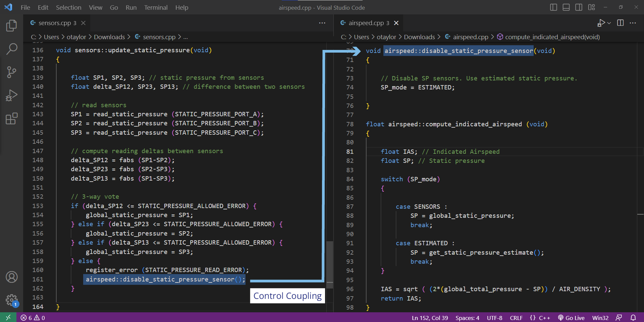Customize layout icon in title bar
644x322 pixels.
click(592, 7)
